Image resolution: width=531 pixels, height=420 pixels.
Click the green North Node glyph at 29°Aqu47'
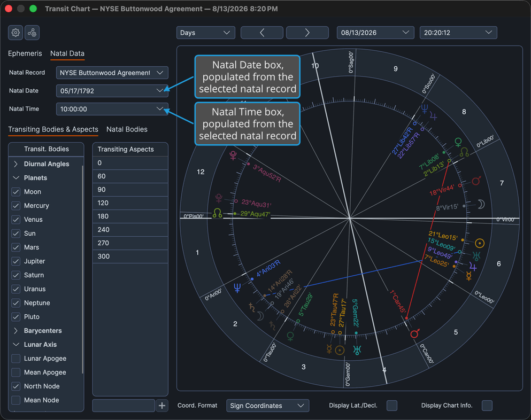click(x=218, y=213)
